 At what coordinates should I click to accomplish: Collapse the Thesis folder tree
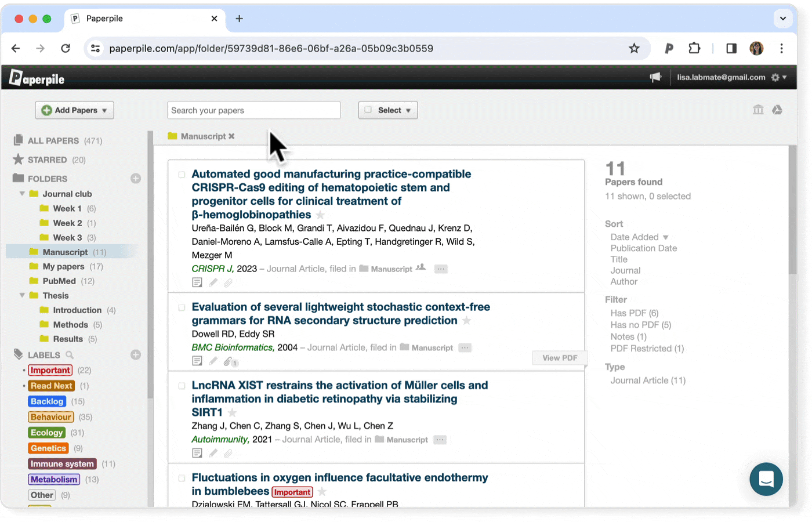[x=22, y=295]
